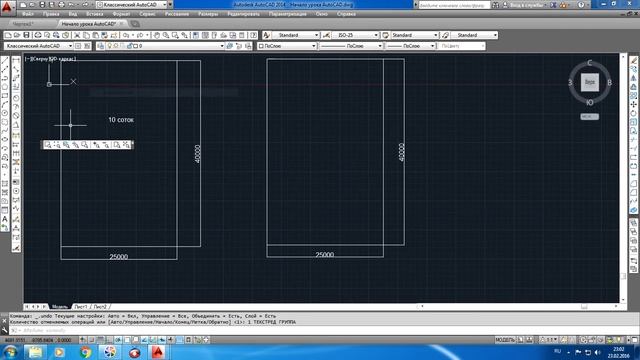The width and height of the screenshot is (640, 360).
Task: Click the 40000 dimension of right rectangle
Action: point(401,152)
